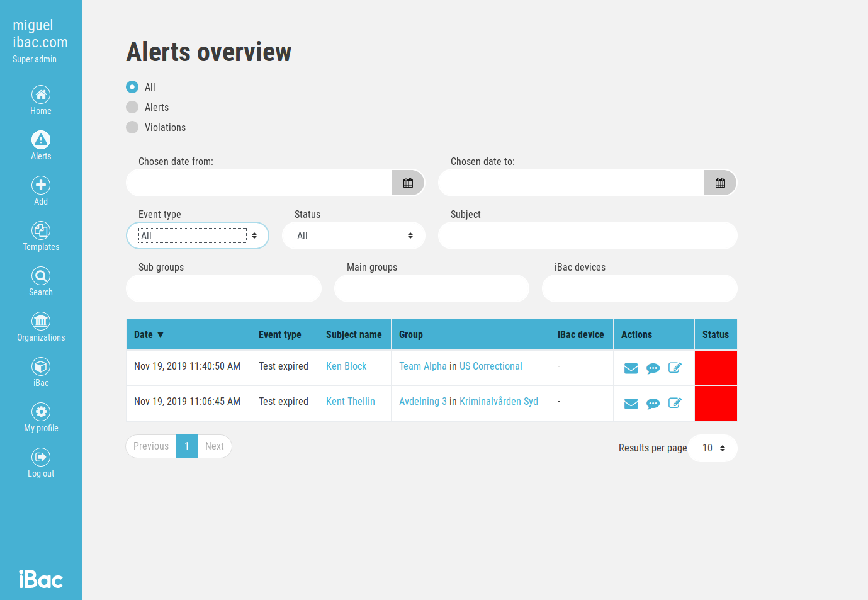Click the edit pencil icon for Ken Block

[675, 368]
